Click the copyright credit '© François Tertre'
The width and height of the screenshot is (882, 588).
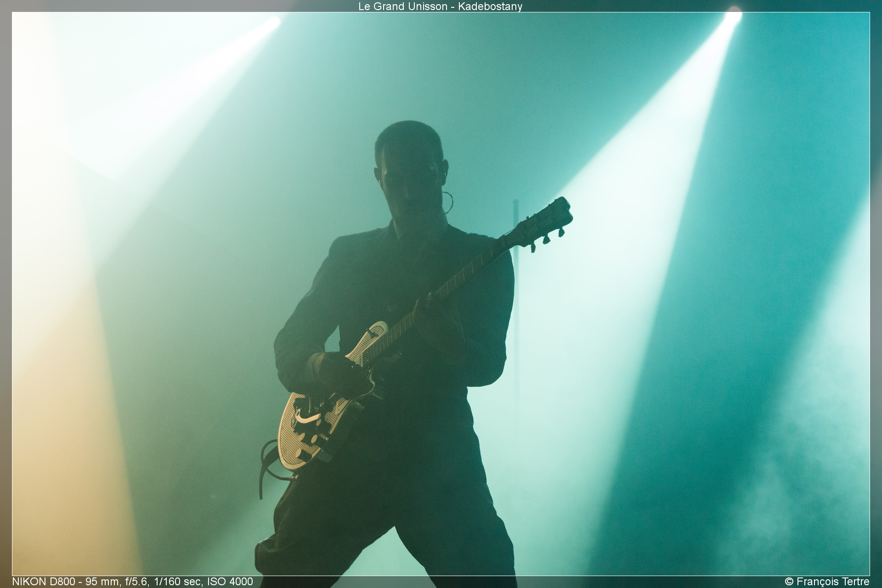click(827, 582)
